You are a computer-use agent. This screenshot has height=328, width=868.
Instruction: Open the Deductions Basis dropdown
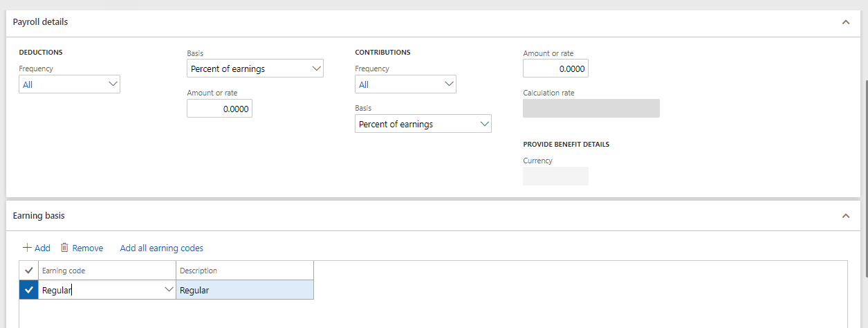click(255, 69)
